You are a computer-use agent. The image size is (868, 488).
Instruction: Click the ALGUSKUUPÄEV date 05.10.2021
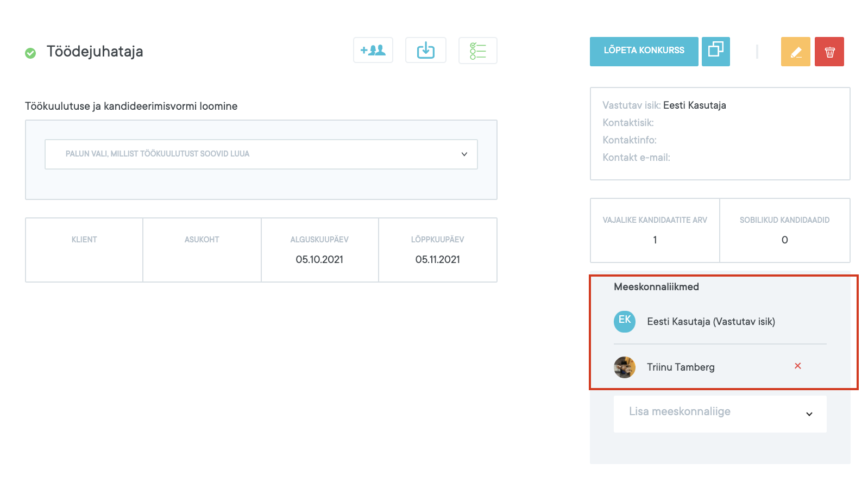point(319,259)
